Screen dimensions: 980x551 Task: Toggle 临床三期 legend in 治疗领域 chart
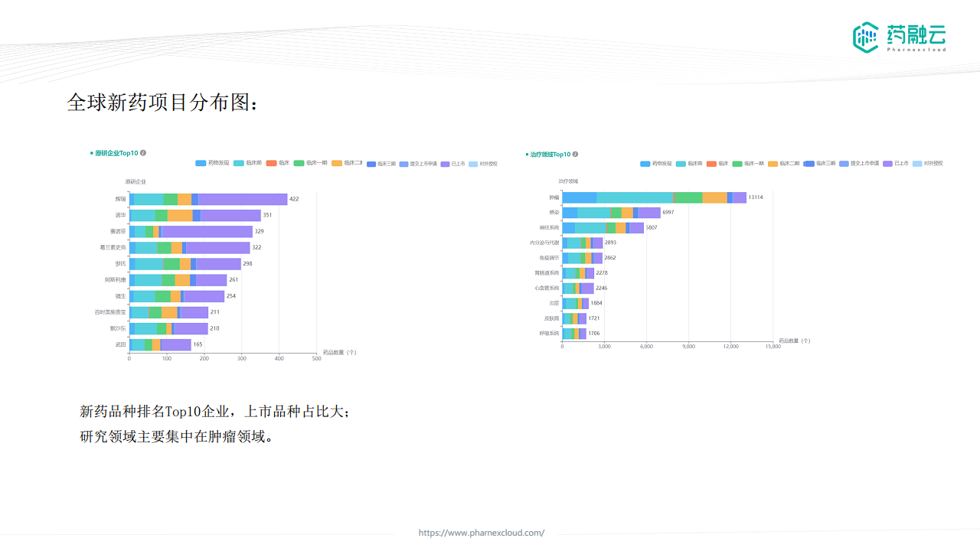(820, 164)
